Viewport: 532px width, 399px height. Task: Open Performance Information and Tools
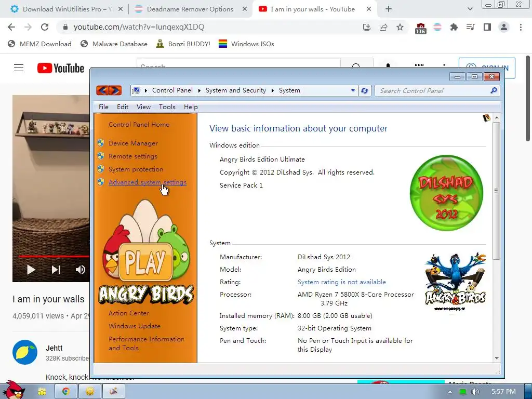click(x=147, y=343)
